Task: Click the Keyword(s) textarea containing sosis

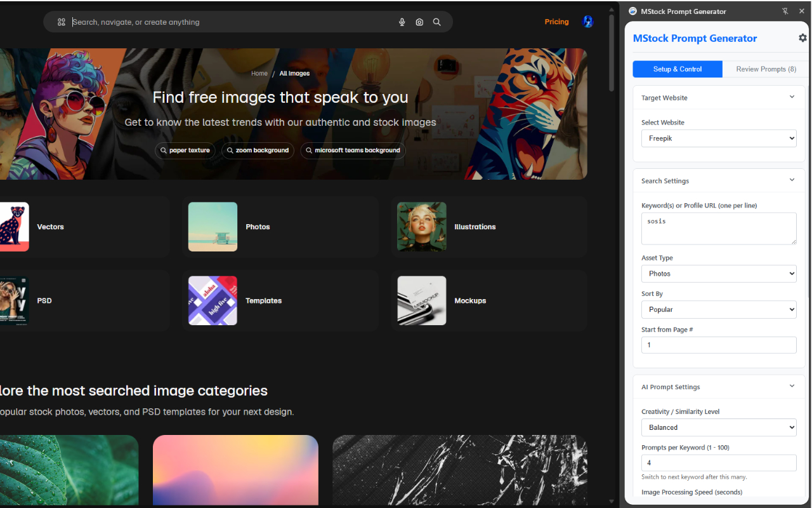Action: (719, 229)
